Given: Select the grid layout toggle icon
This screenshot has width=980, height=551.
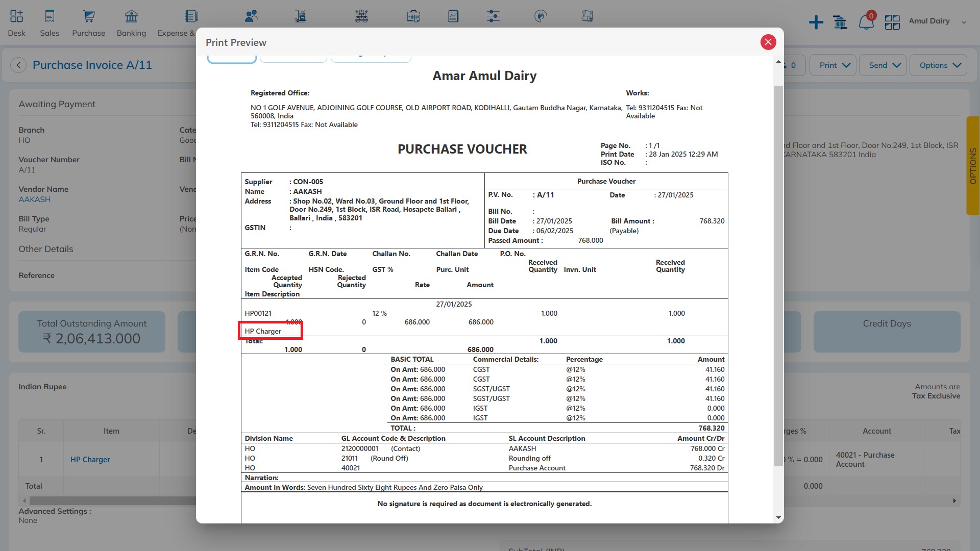Looking at the screenshot, I should 892,21.
